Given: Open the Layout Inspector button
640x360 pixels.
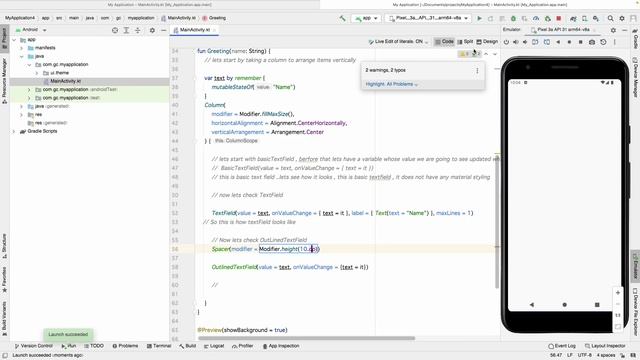Looking at the screenshot, I should point(605,346).
